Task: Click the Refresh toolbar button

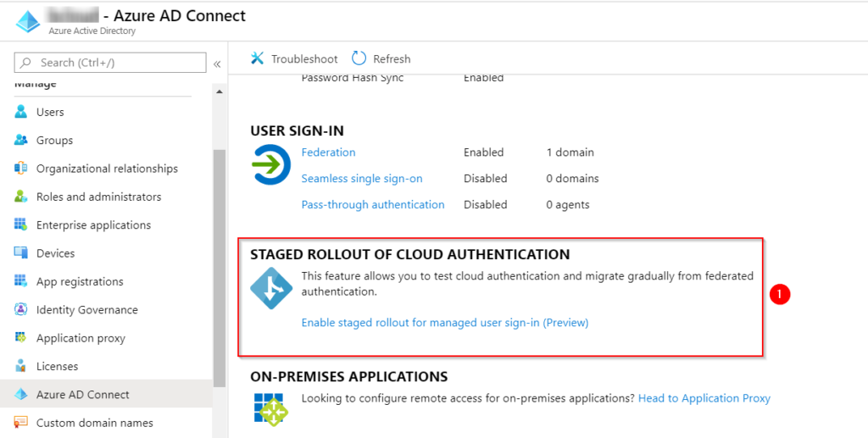Action: [381, 58]
